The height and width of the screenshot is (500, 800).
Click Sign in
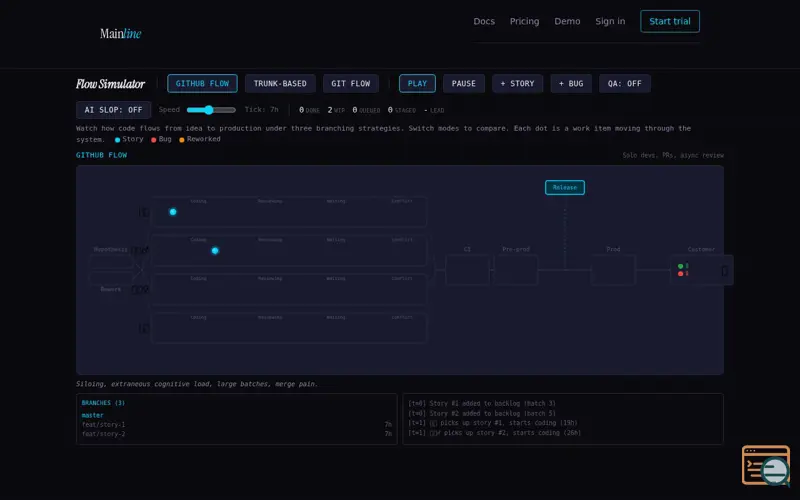coord(610,21)
